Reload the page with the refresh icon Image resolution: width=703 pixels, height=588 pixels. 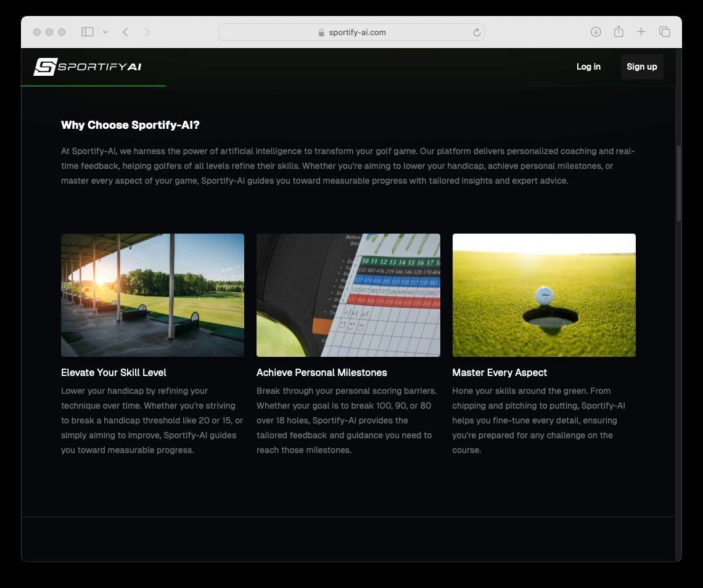(x=477, y=32)
